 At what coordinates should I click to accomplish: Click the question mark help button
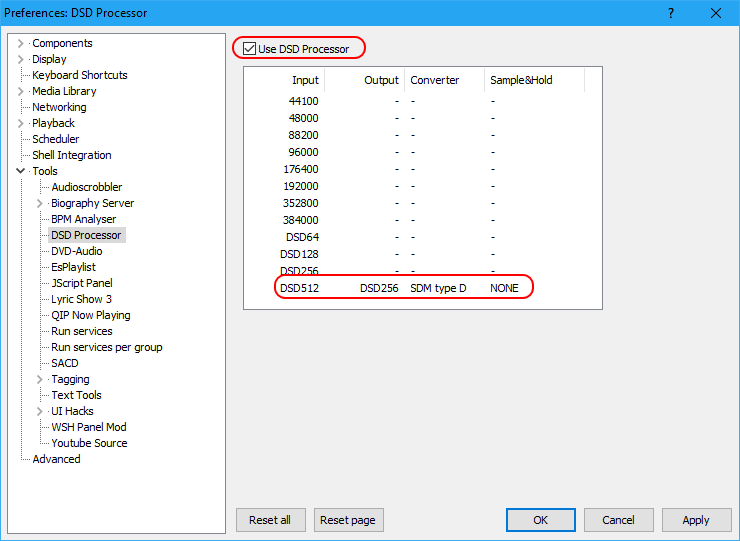pos(669,13)
